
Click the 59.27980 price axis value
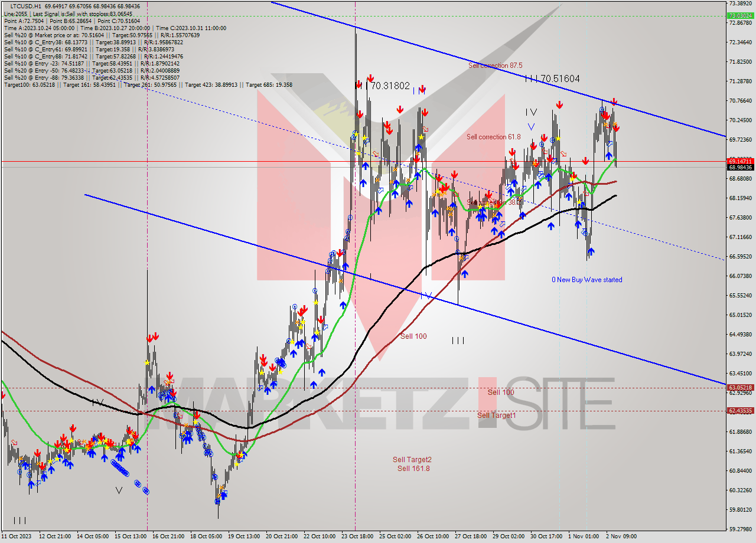click(741, 529)
